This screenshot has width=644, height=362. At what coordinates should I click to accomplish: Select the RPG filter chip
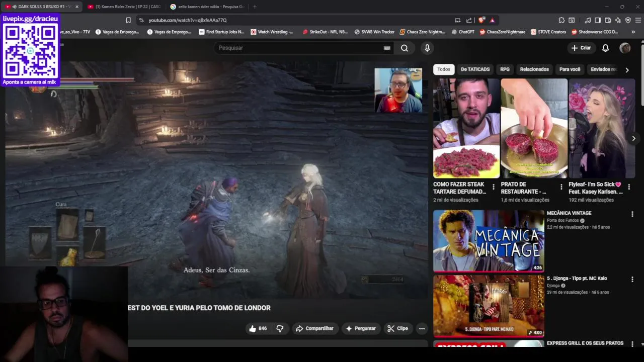[x=505, y=69]
